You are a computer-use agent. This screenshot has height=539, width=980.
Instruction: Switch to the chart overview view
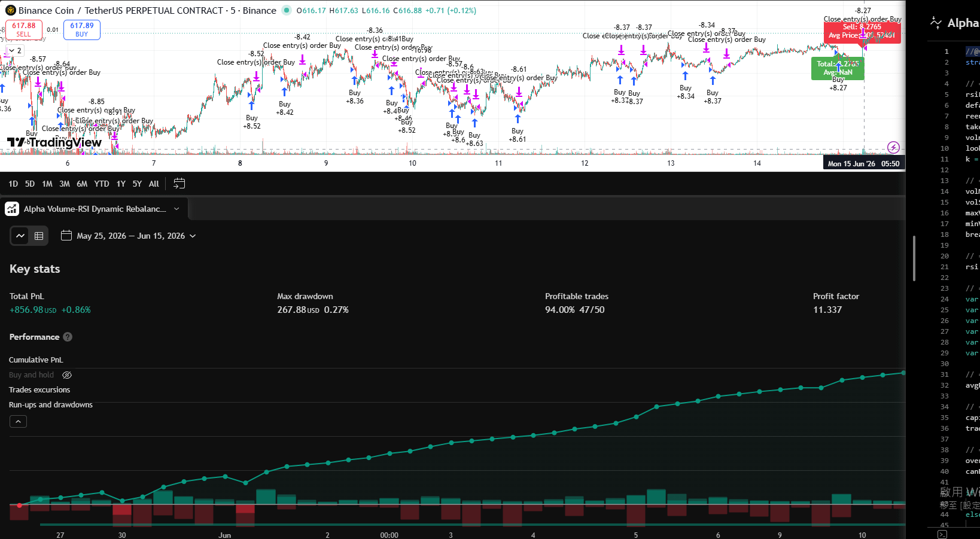pyautogui.click(x=20, y=236)
